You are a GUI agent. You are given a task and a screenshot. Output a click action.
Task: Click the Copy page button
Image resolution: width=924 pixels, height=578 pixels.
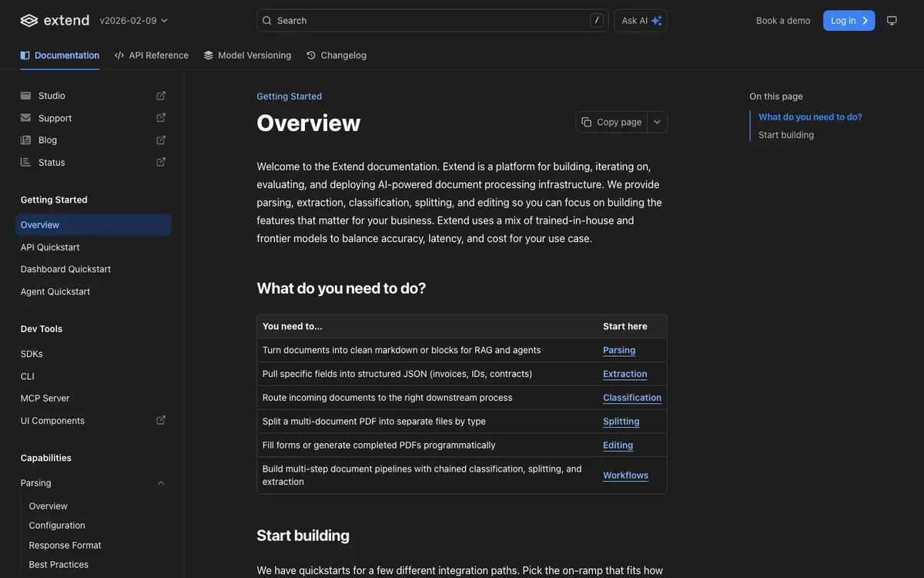[611, 122]
